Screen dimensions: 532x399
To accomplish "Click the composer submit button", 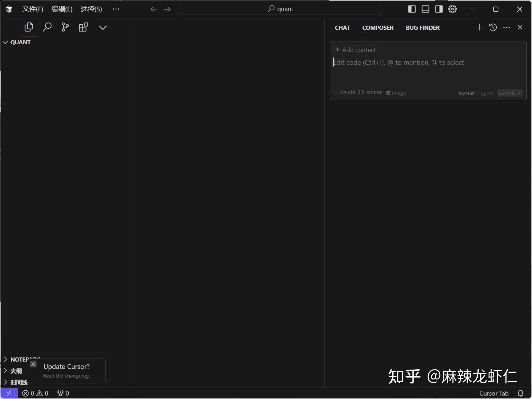I will tap(510, 93).
